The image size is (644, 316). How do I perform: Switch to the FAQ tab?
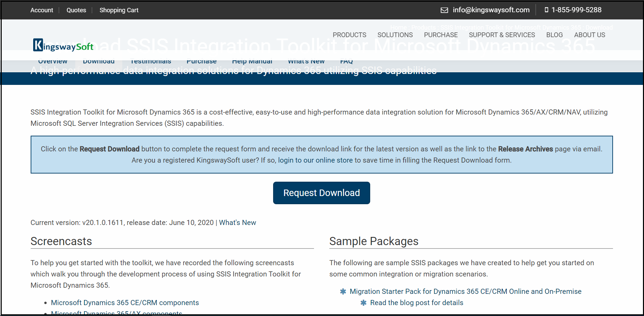click(x=346, y=62)
